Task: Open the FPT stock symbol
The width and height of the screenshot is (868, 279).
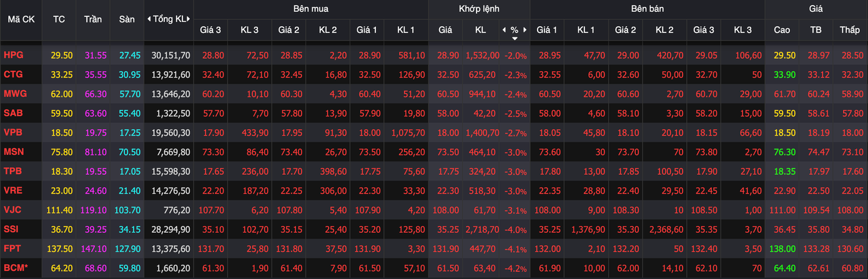Action: tap(13, 248)
